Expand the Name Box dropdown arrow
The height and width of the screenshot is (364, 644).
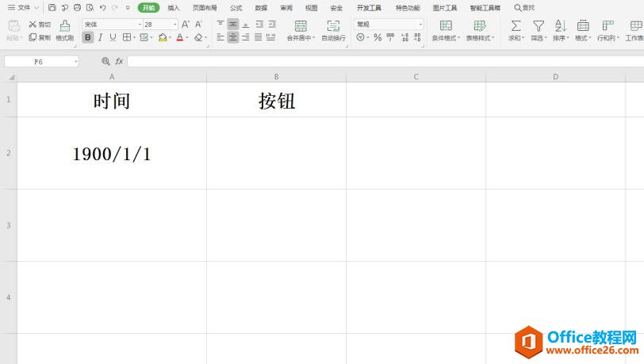(x=76, y=62)
